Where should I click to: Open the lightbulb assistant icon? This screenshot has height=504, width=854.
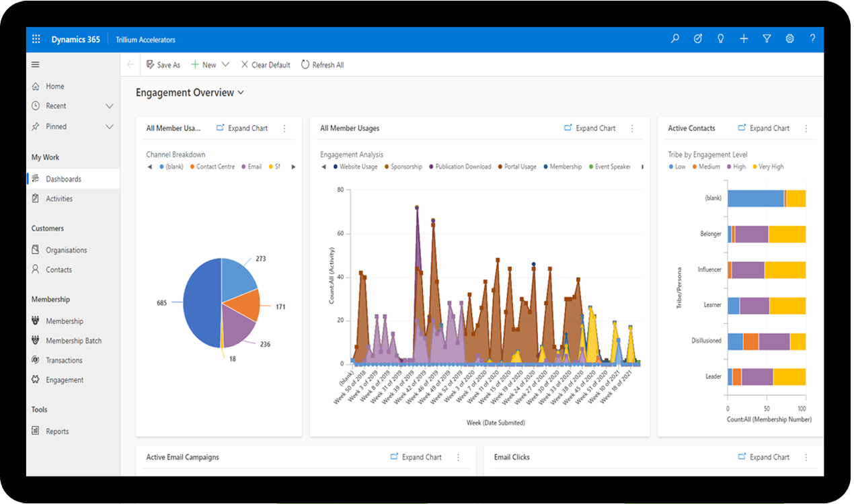click(x=721, y=39)
